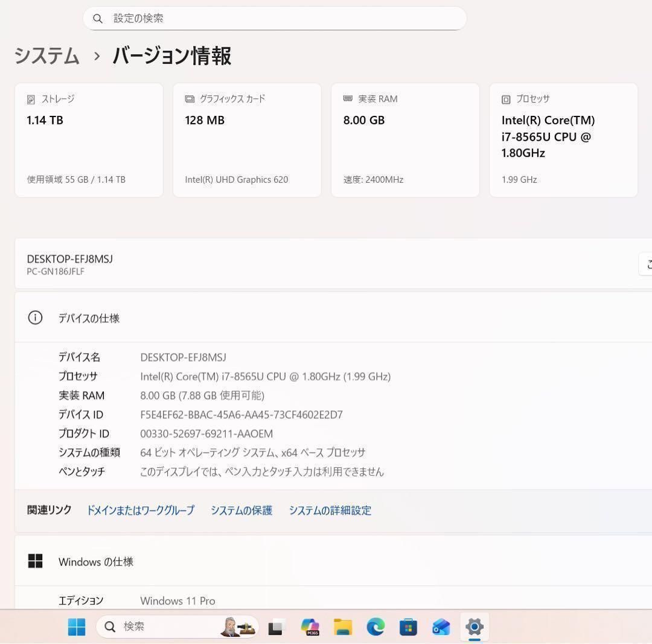Open システムの詳細設定 link
Image resolution: width=652 pixels, height=644 pixels.
click(330, 510)
